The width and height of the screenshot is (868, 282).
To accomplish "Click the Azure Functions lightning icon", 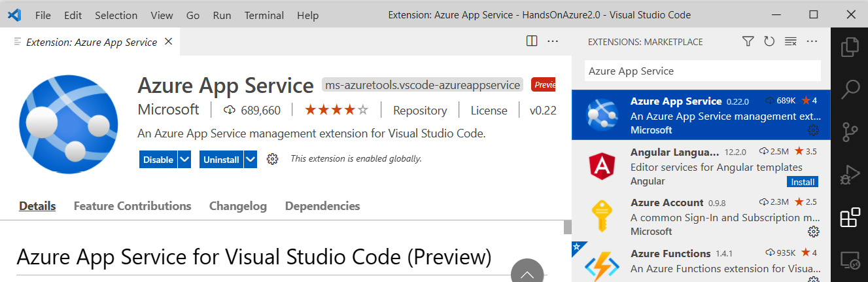I will (x=601, y=266).
